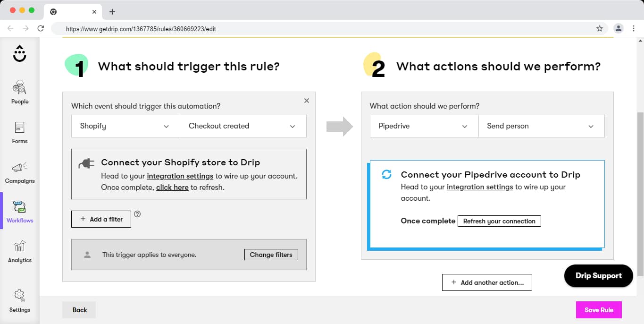
Task: Click Pipedrive integration settings link
Action: [480, 187]
